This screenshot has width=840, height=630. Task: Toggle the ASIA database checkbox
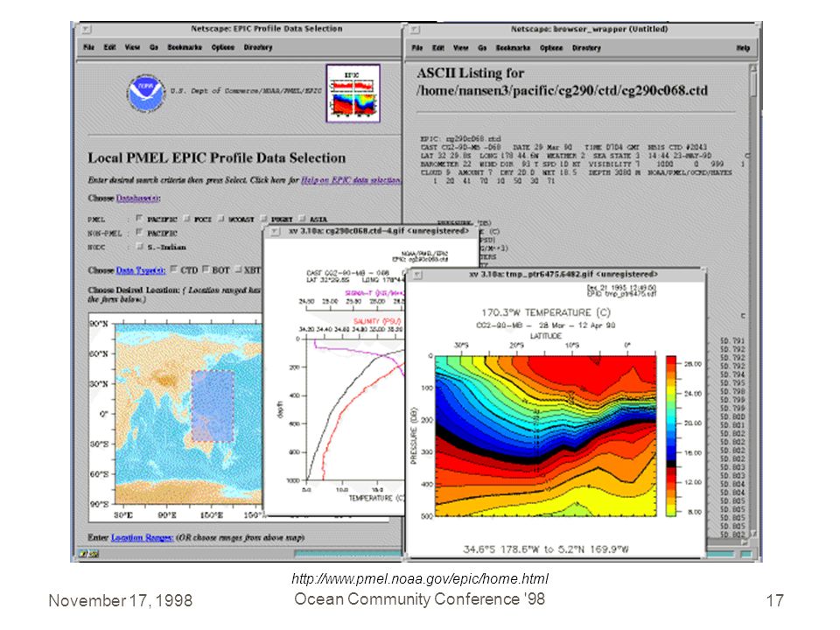click(302, 219)
